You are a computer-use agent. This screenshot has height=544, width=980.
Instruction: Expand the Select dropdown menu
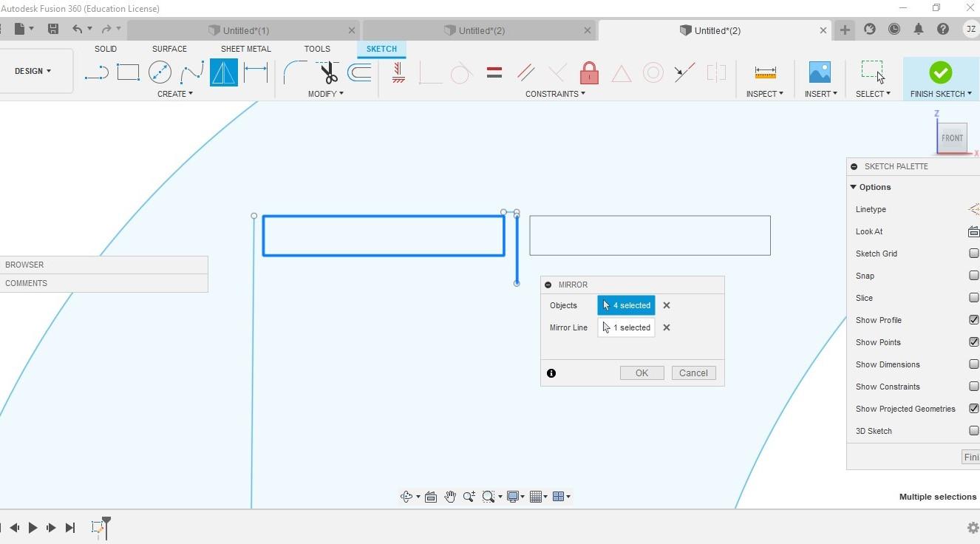(x=873, y=94)
